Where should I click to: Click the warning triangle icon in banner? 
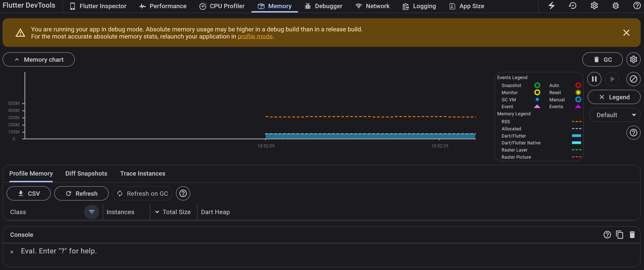20,33
